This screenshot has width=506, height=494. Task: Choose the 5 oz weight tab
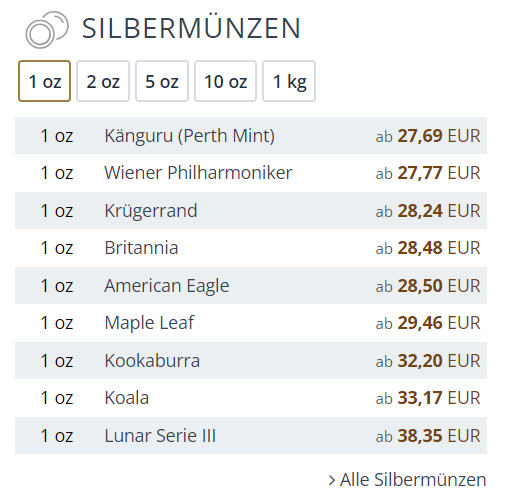[x=162, y=81]
